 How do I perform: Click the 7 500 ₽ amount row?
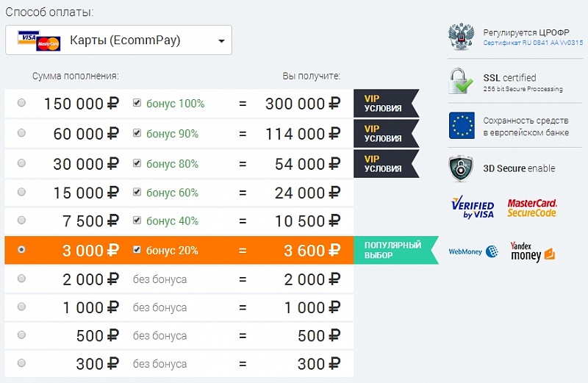[179, 221]
